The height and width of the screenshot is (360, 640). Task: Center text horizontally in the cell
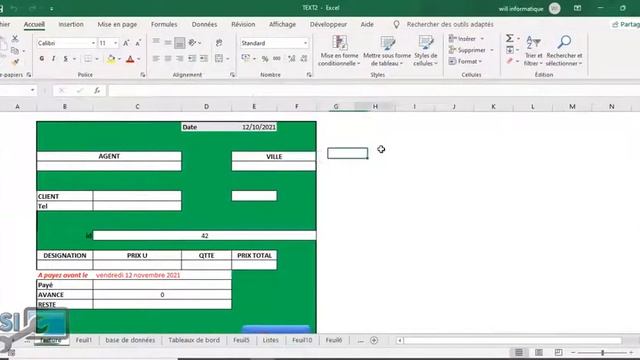click(x=168, y=59)
